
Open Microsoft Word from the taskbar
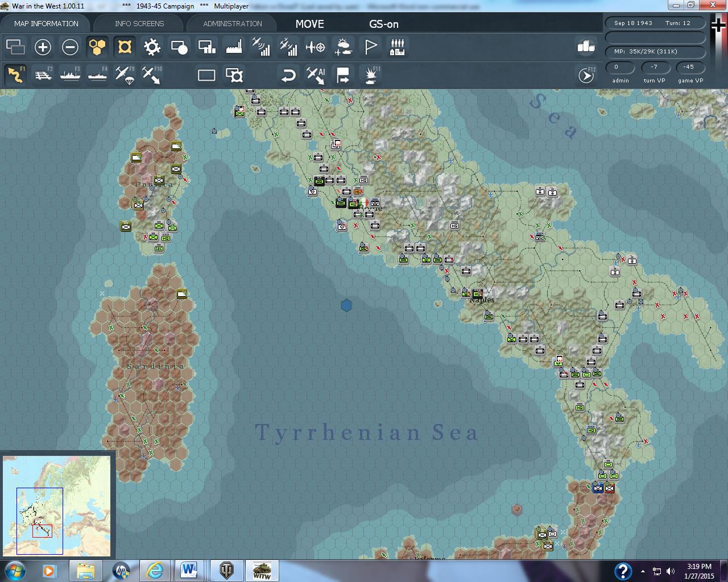(190, 571)
